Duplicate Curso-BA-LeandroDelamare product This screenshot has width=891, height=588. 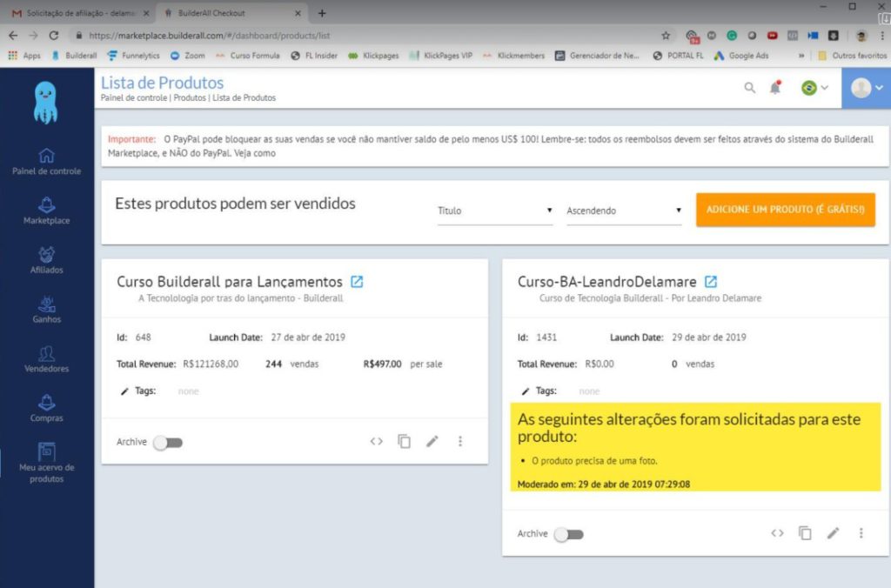point(805,533)
